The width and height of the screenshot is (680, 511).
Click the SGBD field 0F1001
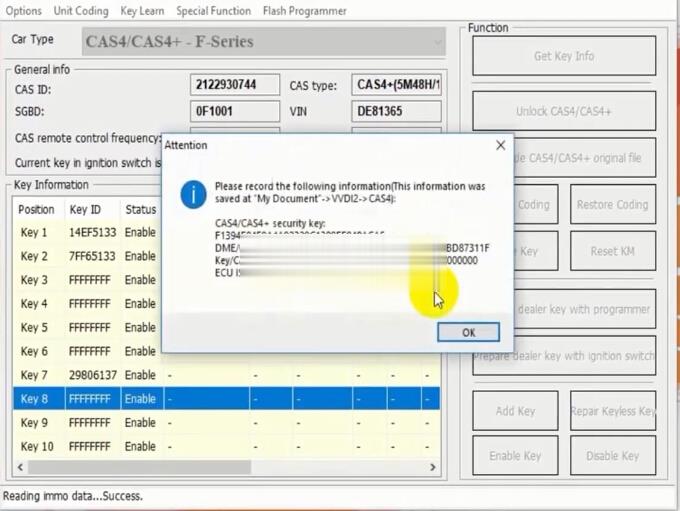[x=235, y=111]
